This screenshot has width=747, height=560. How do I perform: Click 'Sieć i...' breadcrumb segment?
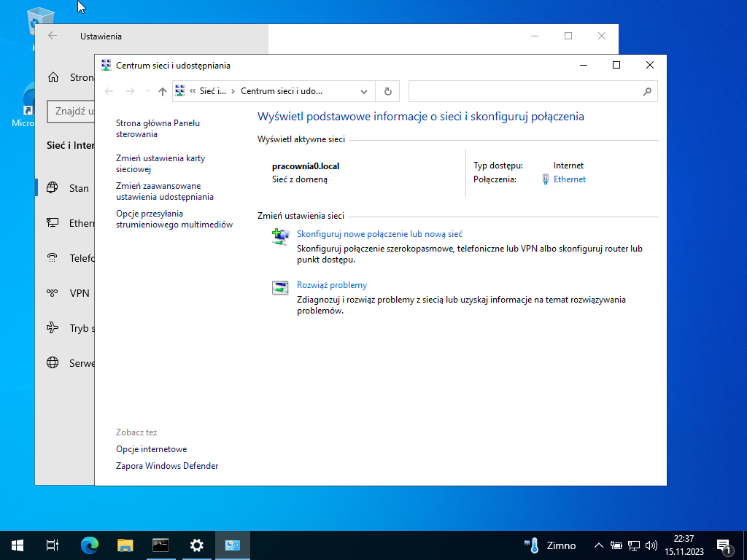point(212,91)
